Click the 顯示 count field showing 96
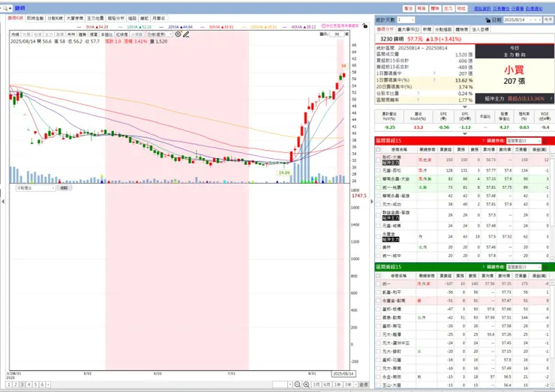The image size is (555, 392). click(336, 34)
